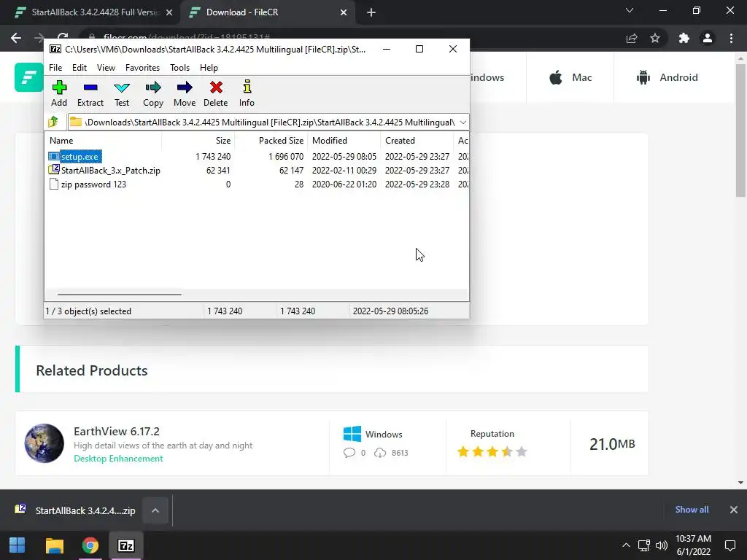747x560 pixels.
Task: Bookmark this page with the star icon
Action: pos(655,38)
